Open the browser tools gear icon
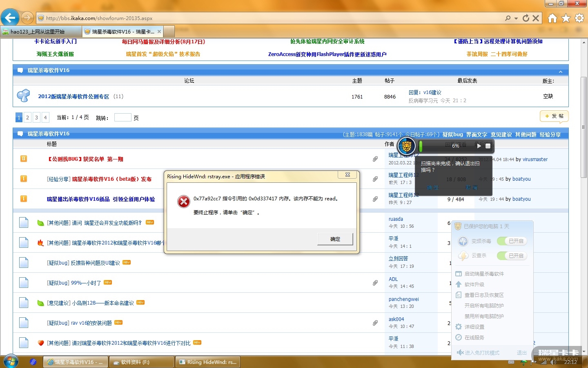 click(x=579, y=18)
